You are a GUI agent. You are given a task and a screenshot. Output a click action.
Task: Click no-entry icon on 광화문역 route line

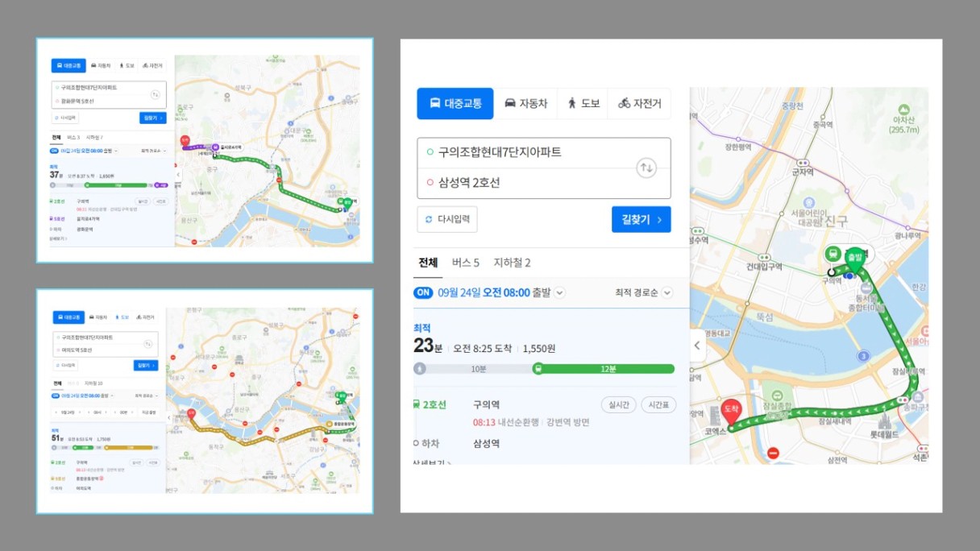pos(280,180)
